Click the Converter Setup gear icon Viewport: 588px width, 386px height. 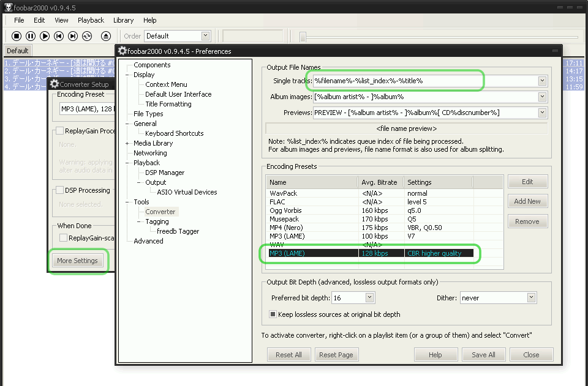pyautogui.click(x=55, y=84)
